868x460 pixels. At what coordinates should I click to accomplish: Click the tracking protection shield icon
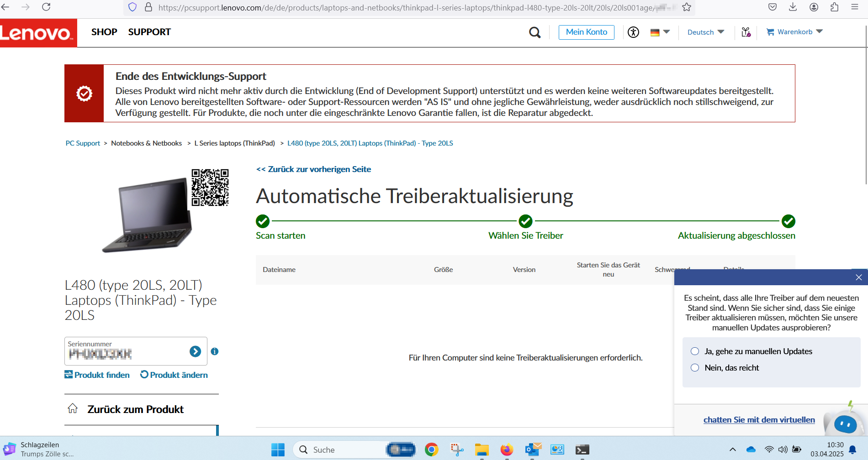[x=132, y=7]
